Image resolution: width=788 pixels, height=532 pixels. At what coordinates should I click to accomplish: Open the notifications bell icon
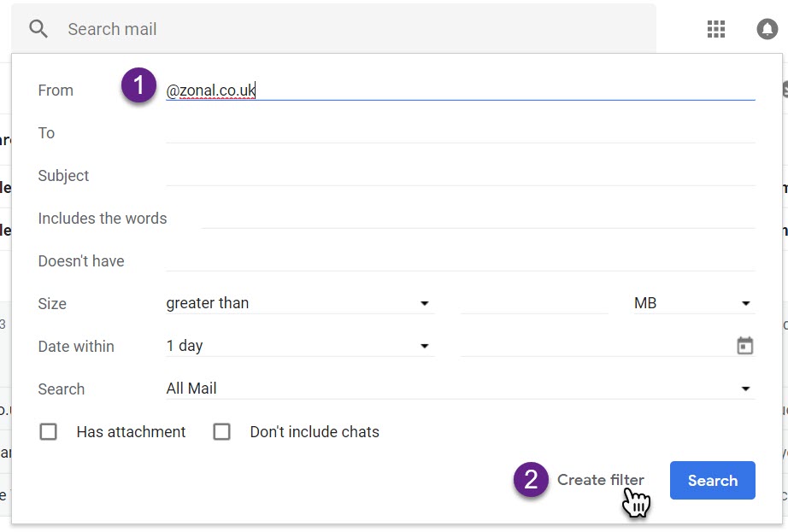[767, 29]
